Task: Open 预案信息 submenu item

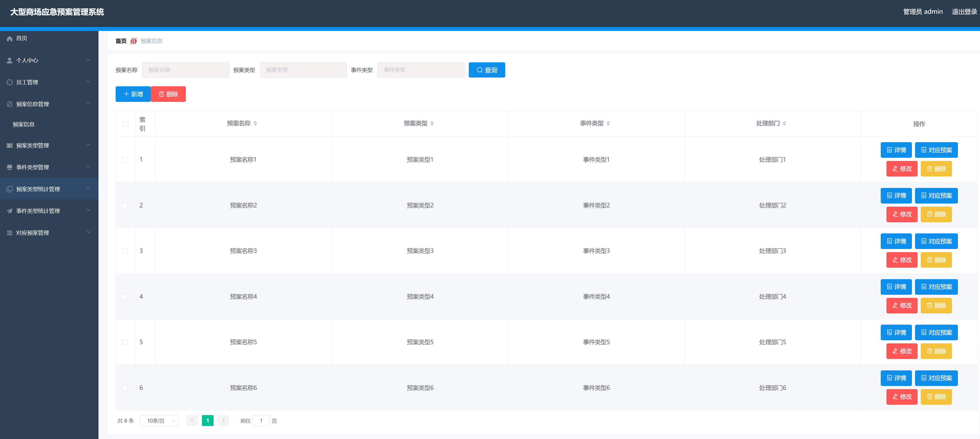Action: (x=24, y=125)
